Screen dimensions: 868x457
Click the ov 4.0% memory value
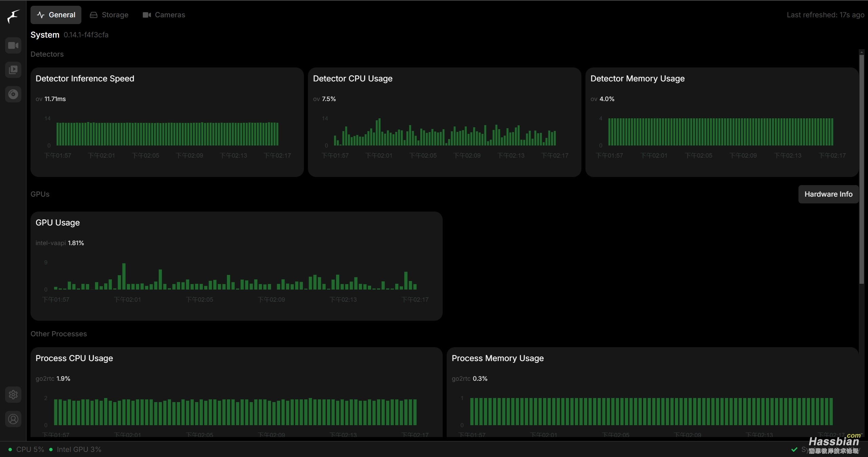pyautogui.click(x=602, y=99)
